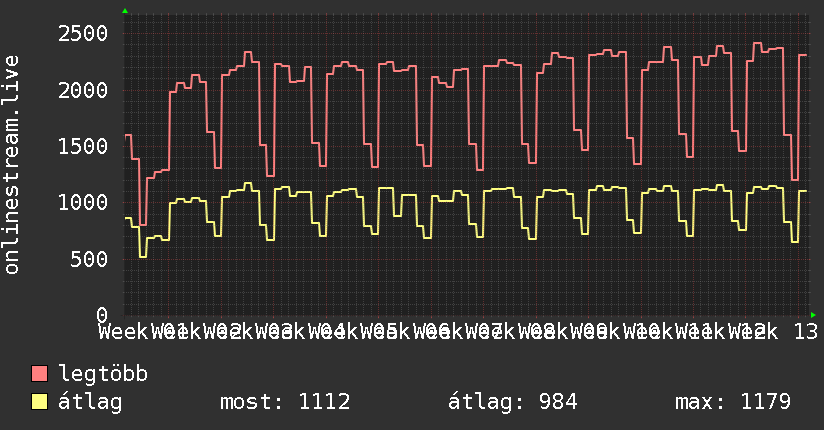The width and height of the screenshot is (824, 430).
Task: Click the yellow átlag legend swatch
Action: coord(39,402)
